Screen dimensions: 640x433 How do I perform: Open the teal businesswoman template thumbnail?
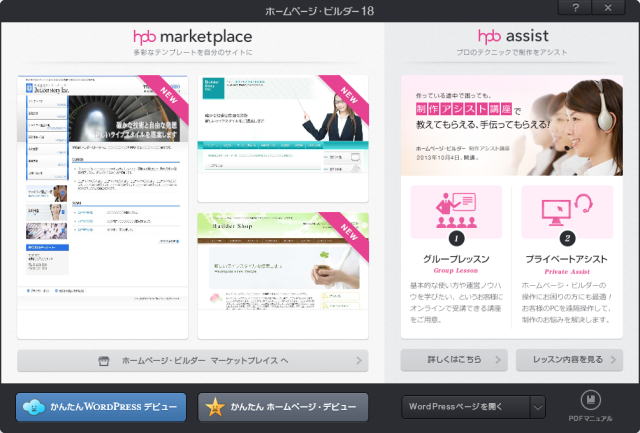click(x=283, y=138)
